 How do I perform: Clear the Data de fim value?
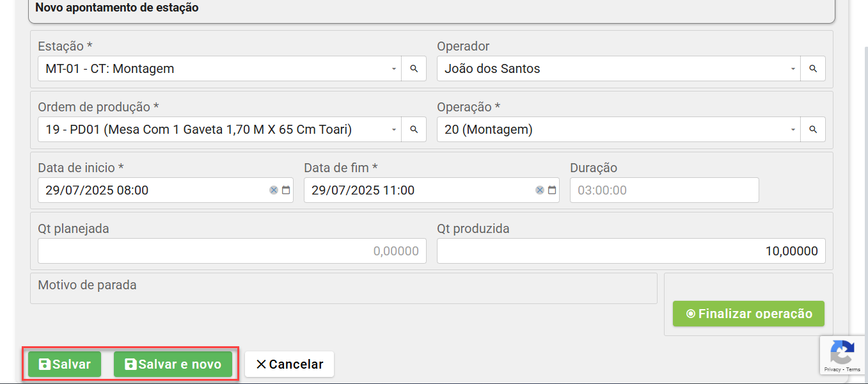540,190
